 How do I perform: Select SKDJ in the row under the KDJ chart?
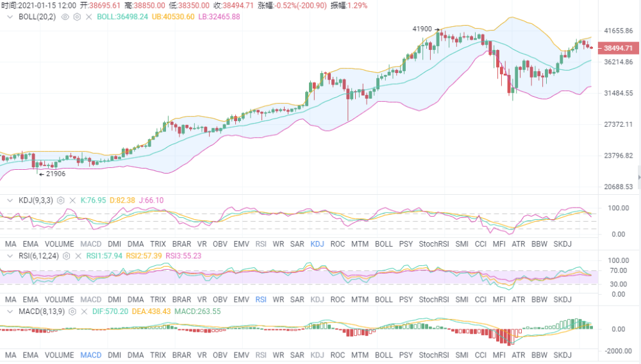(563, 244)
